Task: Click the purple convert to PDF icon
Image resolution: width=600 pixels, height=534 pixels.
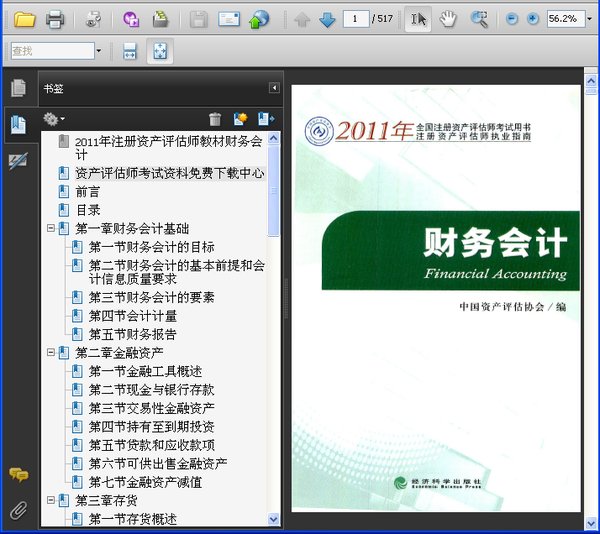Action: 131,19
